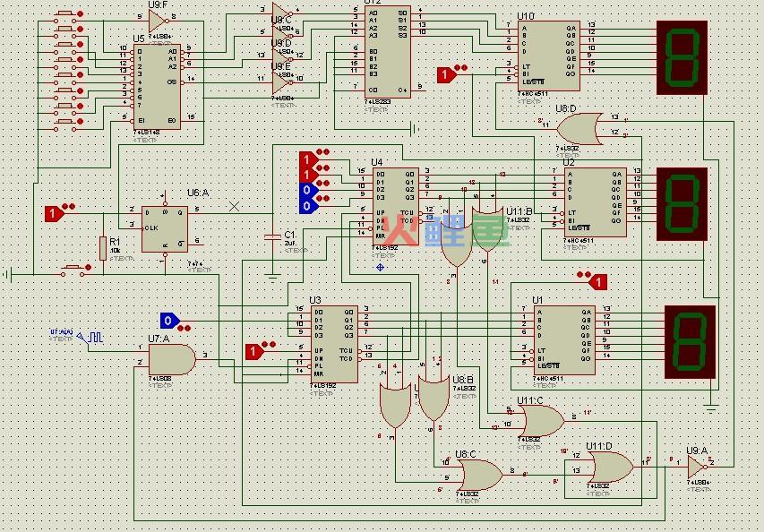Click the U7:A(A) clock generator symbol
764x532 pixels.
pos(91,338)
